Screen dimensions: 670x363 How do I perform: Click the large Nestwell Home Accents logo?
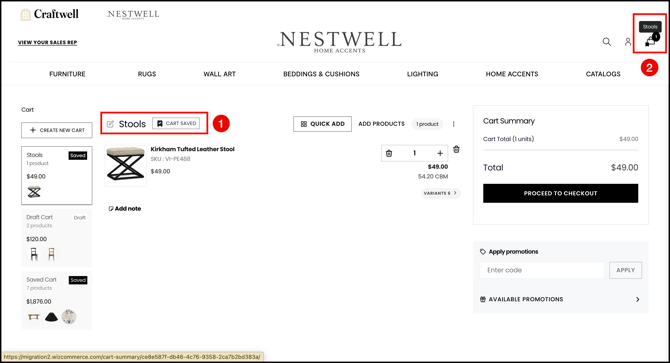[x=339, y=42]
